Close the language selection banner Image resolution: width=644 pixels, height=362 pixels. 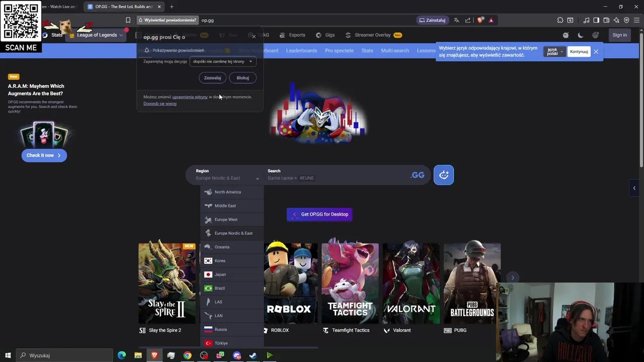[596, 52]
